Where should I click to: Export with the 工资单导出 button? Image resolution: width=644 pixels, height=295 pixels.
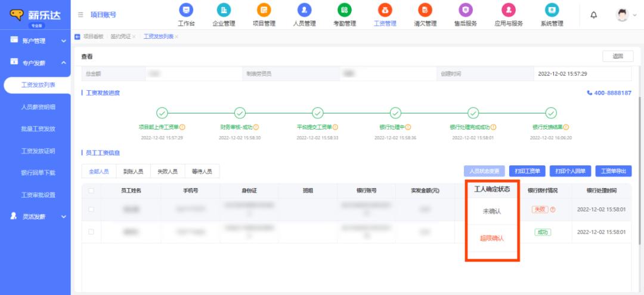click(x=614, y=171)
